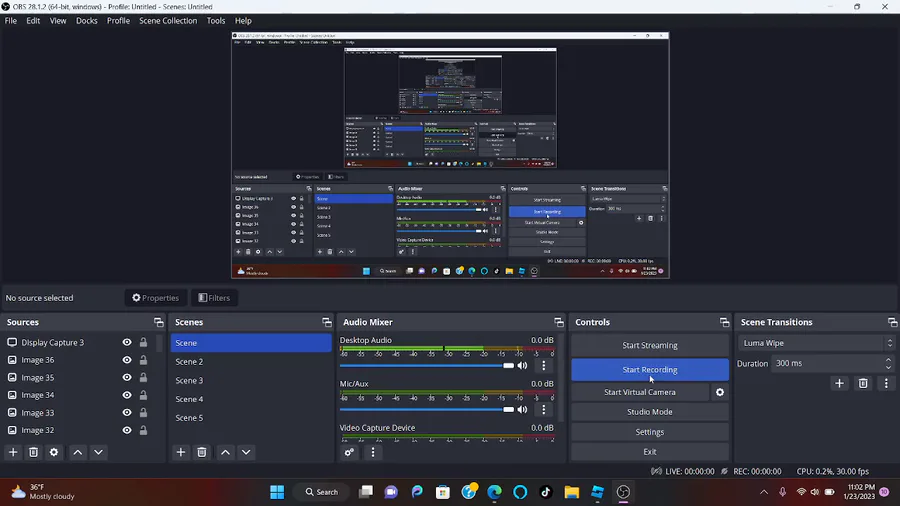Screen dimensions: 900x506
Task: Click Start Streaming button
Action: click(x=650, y=345)
